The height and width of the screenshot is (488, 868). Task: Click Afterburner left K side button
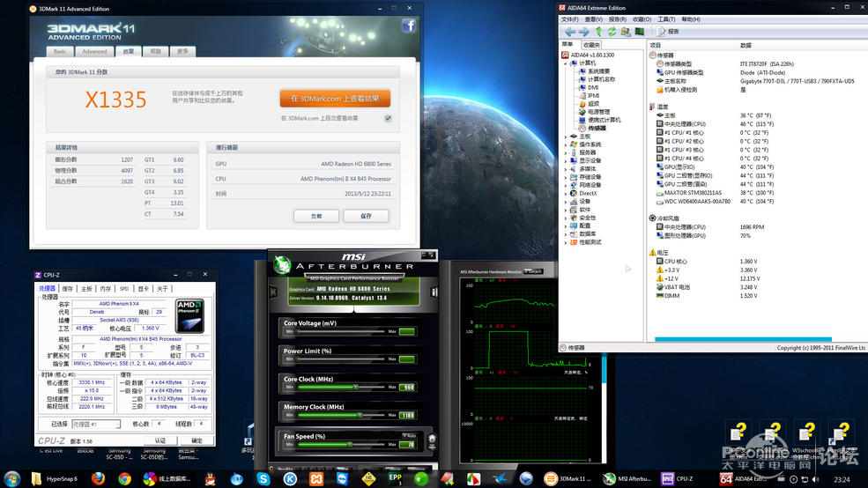(273, 292)
